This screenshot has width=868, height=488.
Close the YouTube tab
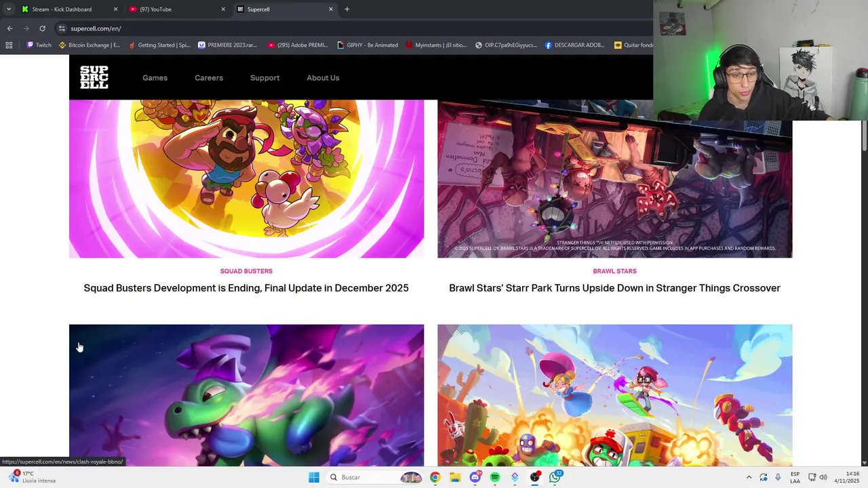pos(223,9)
